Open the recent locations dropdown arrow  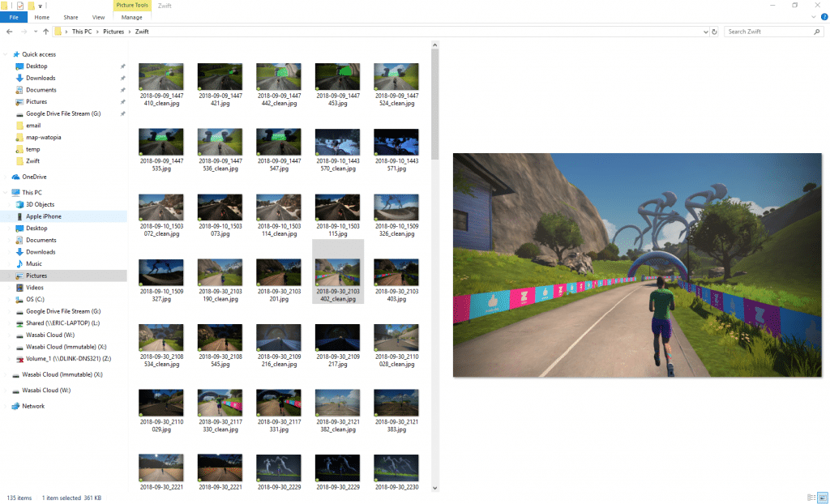[x=35, y=31]
